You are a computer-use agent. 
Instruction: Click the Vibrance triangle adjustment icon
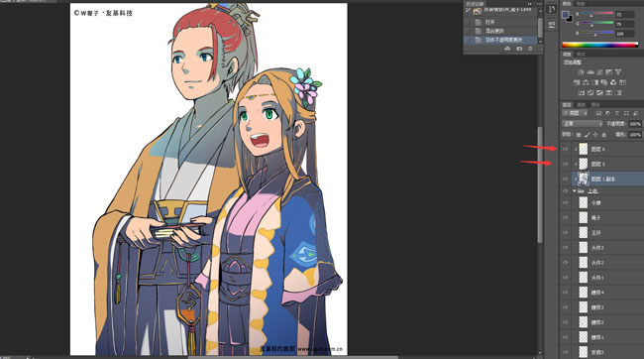tap(618, 72)
